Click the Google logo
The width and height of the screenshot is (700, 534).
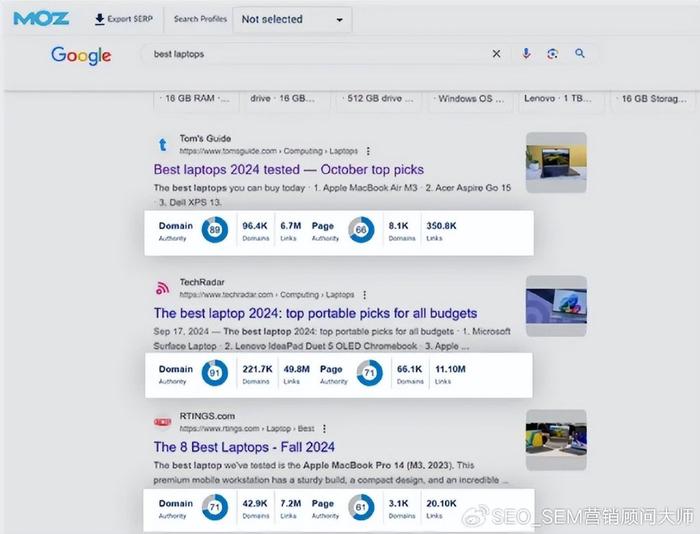(81, 55)
